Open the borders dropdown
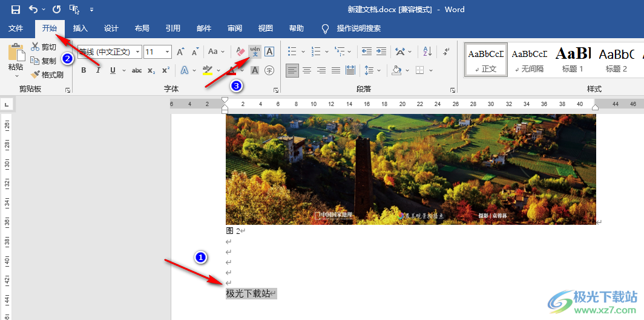This screenshot has height=320, width=644. pyautogui.click(x=430, y=70)
